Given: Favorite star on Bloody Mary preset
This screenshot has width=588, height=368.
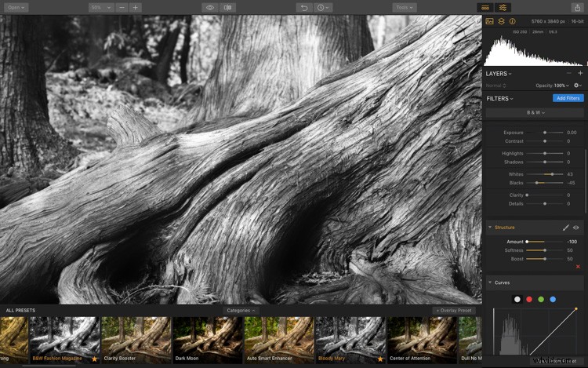Looking at the screenshot, I should [380, 359].
